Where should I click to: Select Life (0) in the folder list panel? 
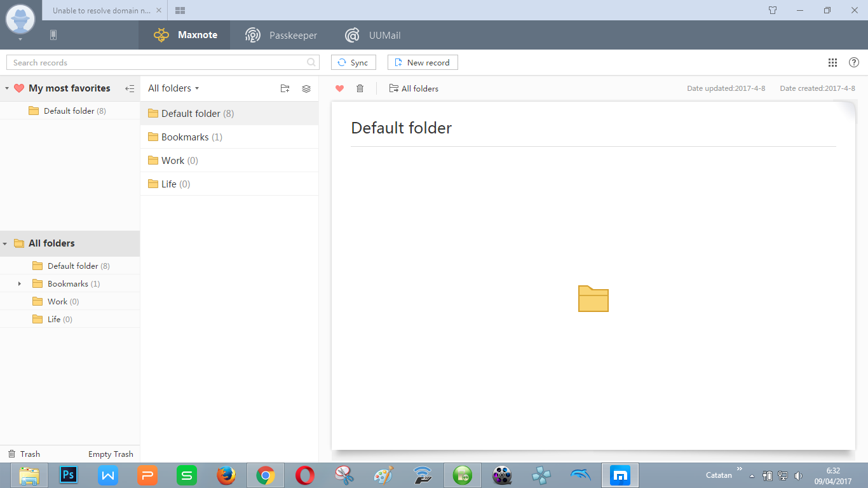[x=229, y=184]
